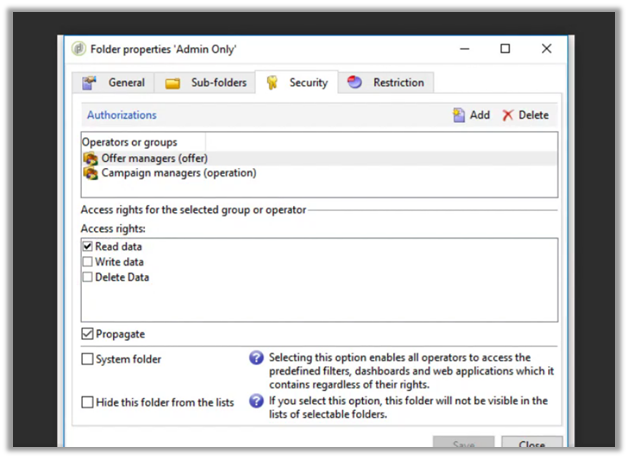
Task: Click help icon beside Hide this folder
Action: [256, 401]
